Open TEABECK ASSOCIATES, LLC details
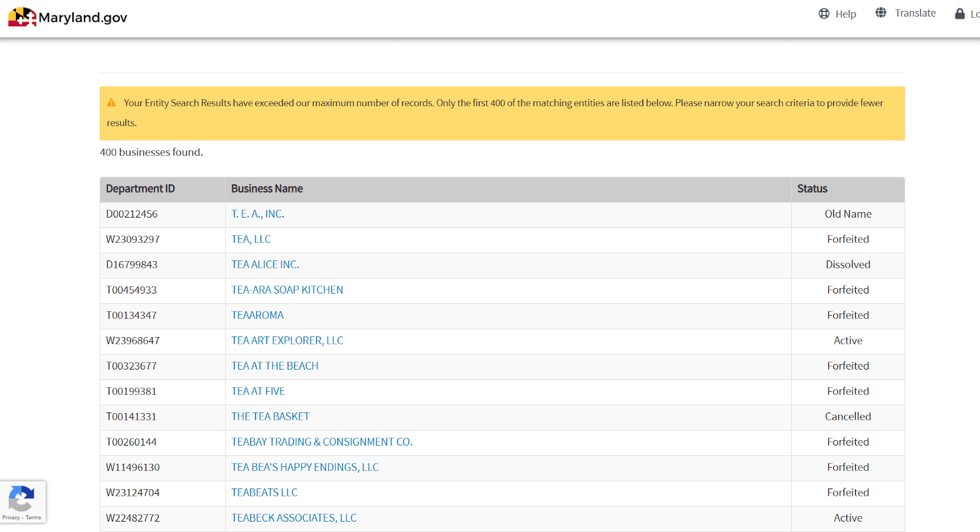Screen dimensions: 980x532 294,518
